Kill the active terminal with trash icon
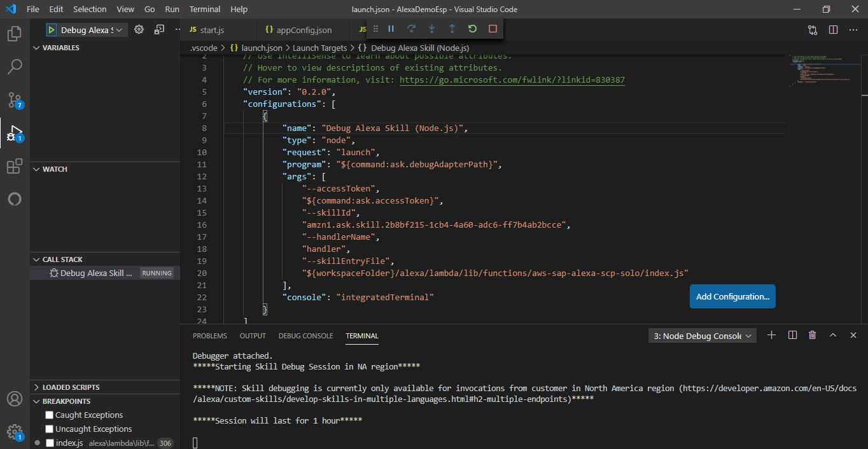Screen dimensions: 868x449 (x=812, y=335)
